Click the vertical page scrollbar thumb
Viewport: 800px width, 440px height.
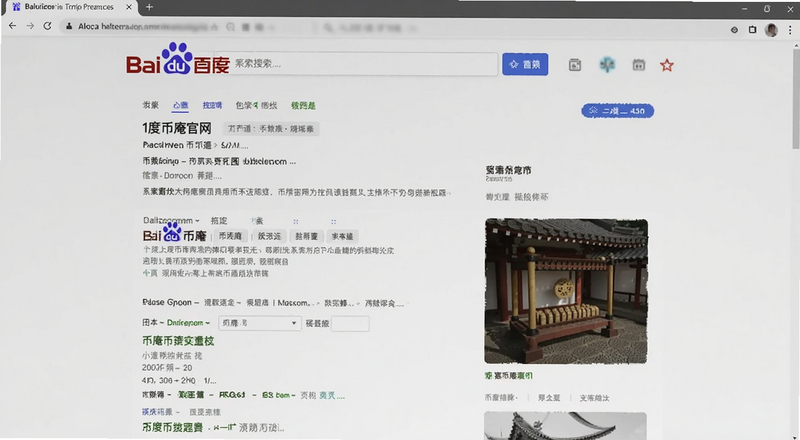796,100
